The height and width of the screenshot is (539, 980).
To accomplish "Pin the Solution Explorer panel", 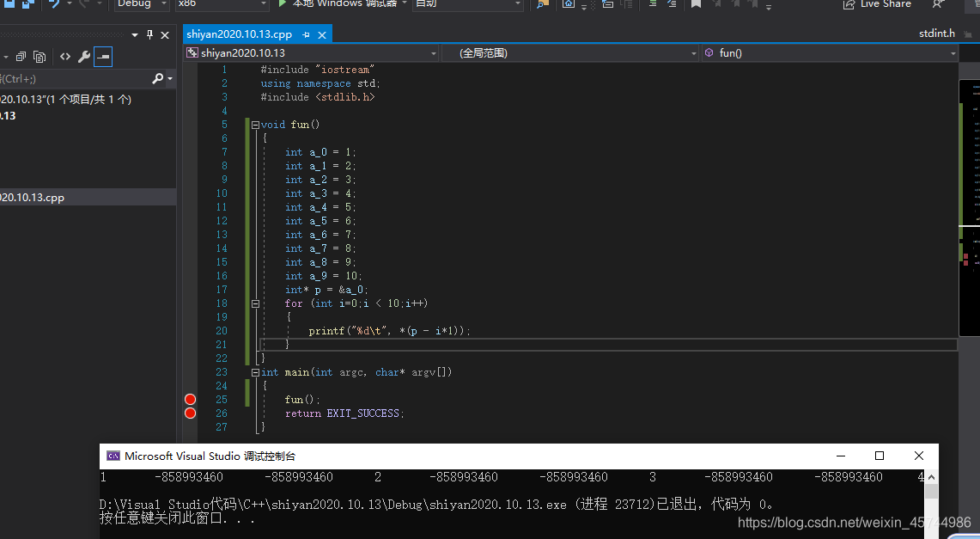I will (x=149, y=35).
